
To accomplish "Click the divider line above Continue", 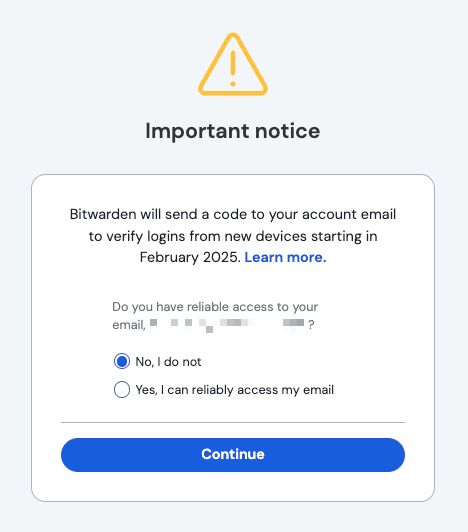I will 233,422.
